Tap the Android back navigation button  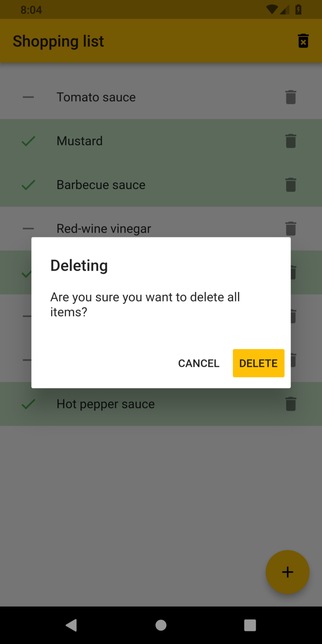pyautogui.click(x=72, y=625)
